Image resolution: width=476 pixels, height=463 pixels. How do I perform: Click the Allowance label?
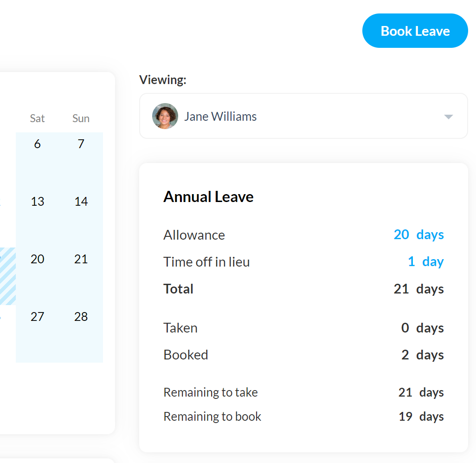pos(194,235)
